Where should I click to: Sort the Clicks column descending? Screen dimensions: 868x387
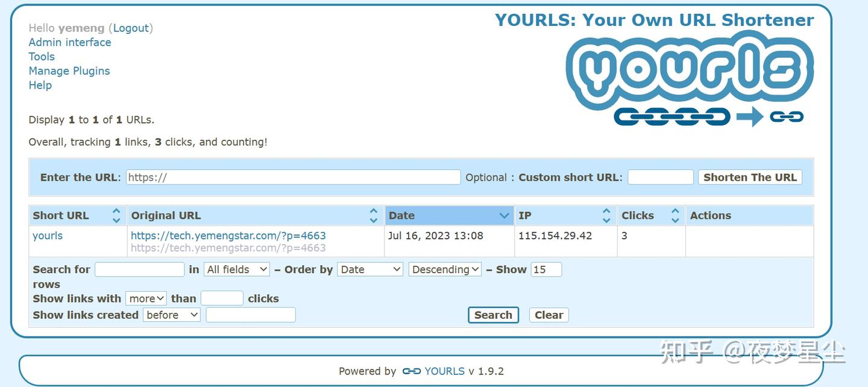click(x=675, y=219)
